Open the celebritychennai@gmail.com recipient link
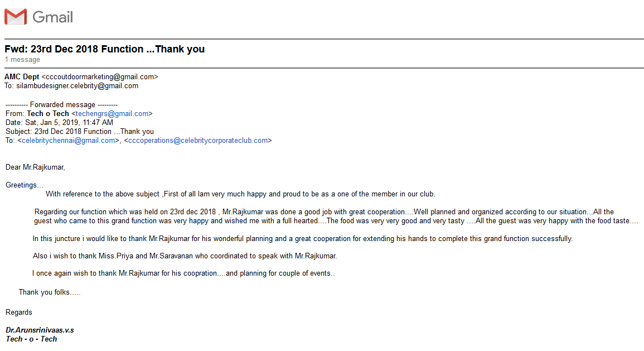644x351 pixels. click(68, 141)
